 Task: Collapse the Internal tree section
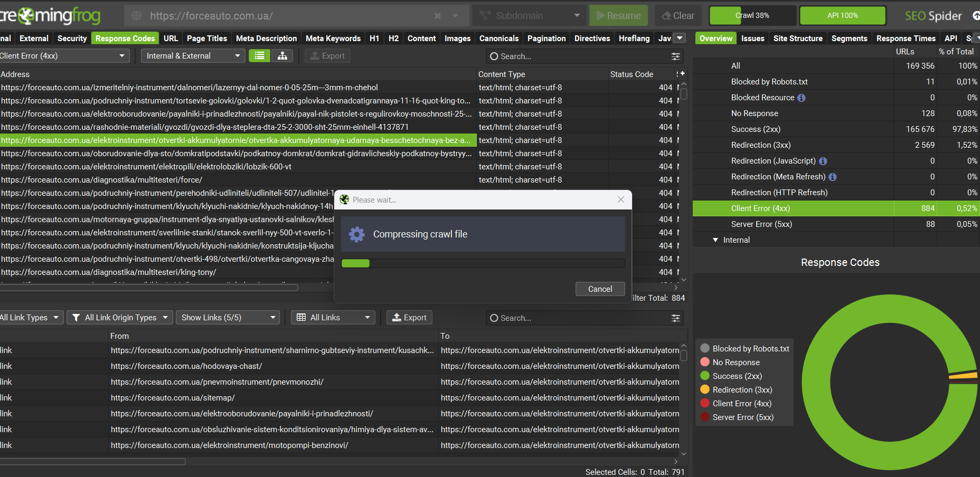click(x=715, y=240)
